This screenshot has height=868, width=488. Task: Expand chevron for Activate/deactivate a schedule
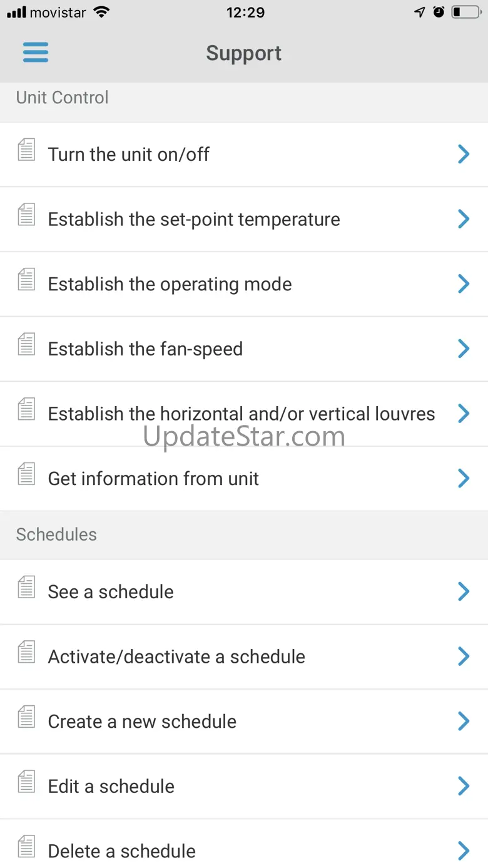(x=464, y=656)
